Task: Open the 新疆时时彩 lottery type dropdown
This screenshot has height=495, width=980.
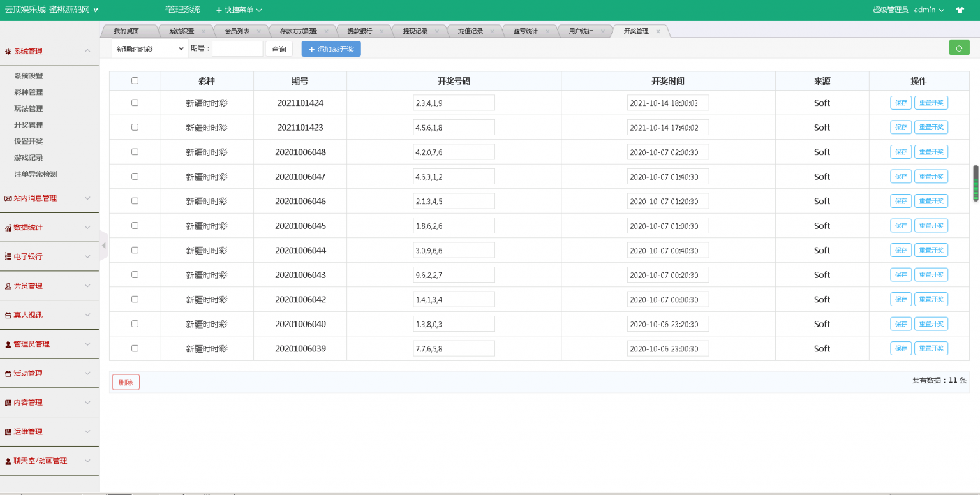Action: [149, 49]
